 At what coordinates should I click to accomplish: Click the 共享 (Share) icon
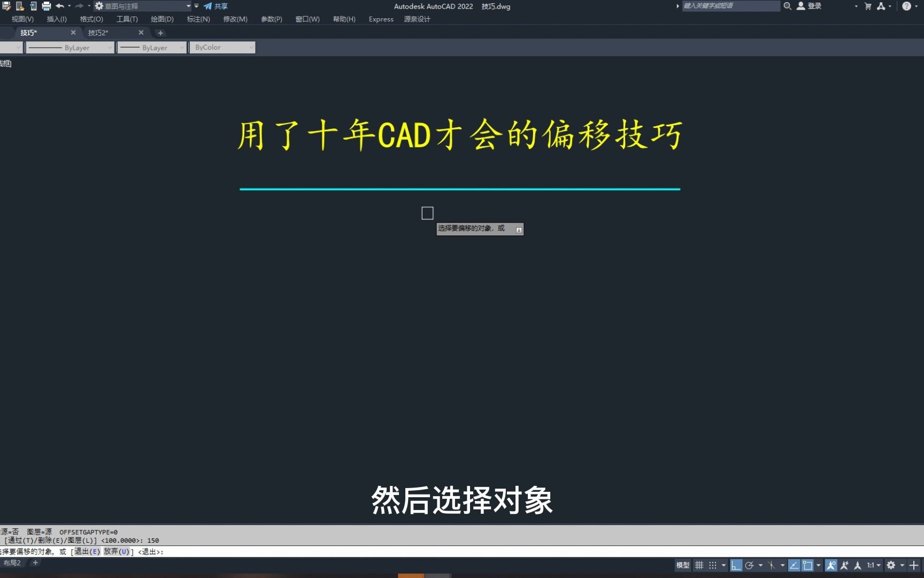pyautogui.click(x=208, y=6)
